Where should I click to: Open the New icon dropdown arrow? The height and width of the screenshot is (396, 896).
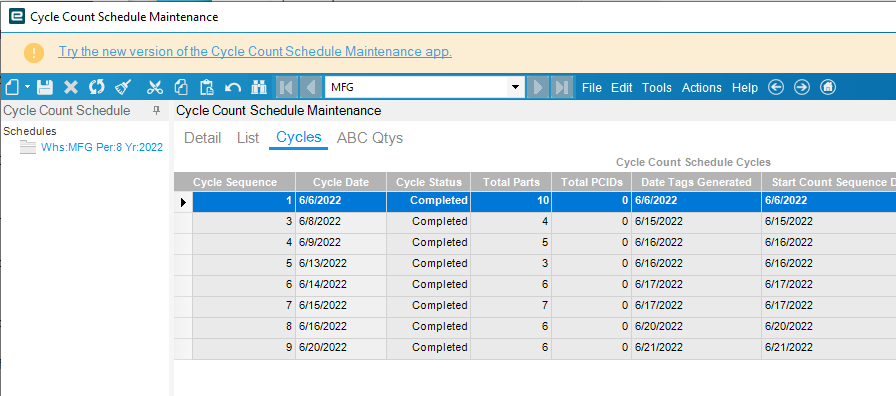point(27,87)
